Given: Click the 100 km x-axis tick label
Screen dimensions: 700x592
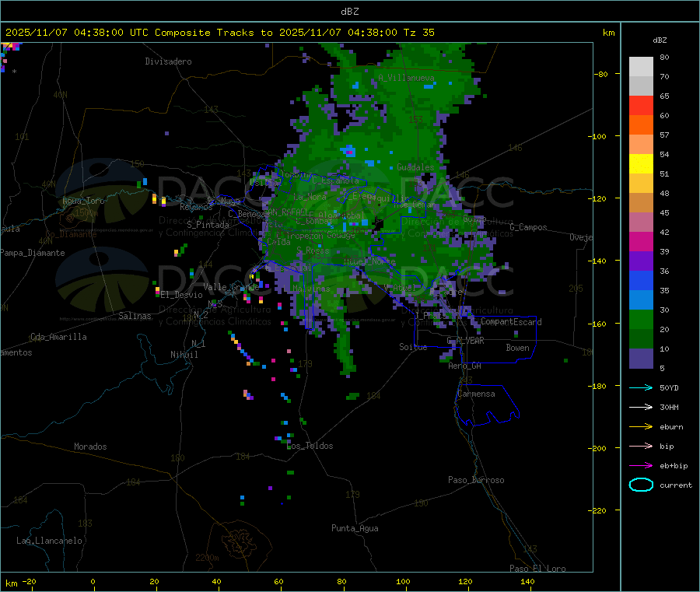Looking at the screenshot, I should point(403,581).
